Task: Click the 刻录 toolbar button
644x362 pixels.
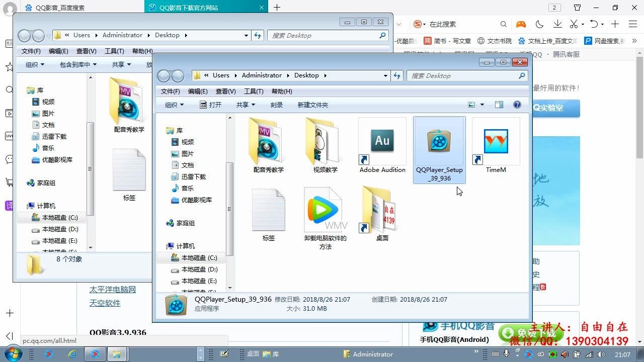Action: (276, 105)
